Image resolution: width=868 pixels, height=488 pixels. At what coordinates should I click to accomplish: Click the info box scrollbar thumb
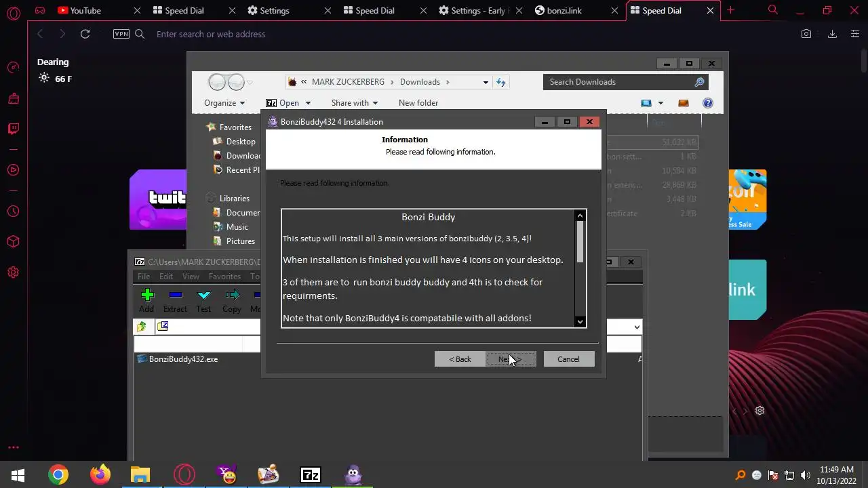[580, 242]
